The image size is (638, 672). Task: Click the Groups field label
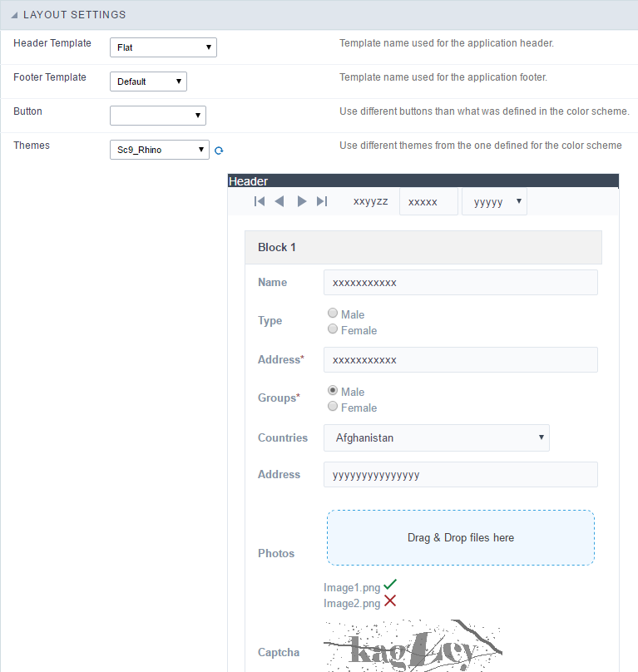pos(279,398)
